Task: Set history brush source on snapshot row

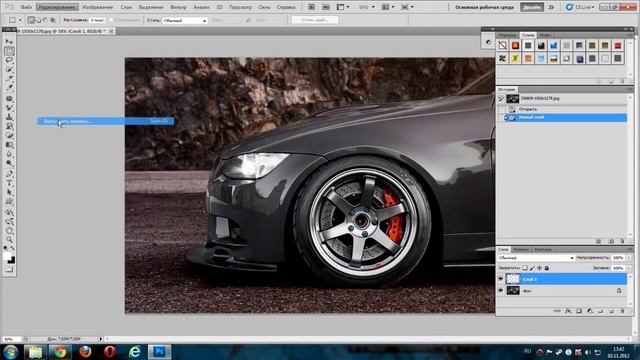Action: [501, 98]
